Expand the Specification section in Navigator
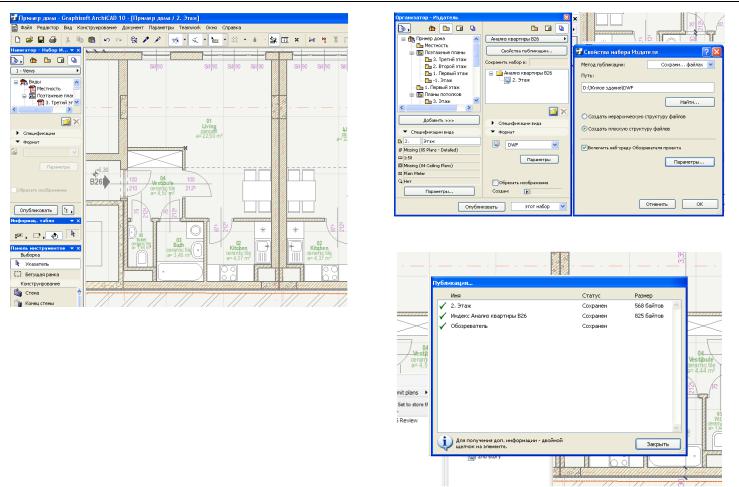Viewport: 739px width, 487px height. point(17,133)
